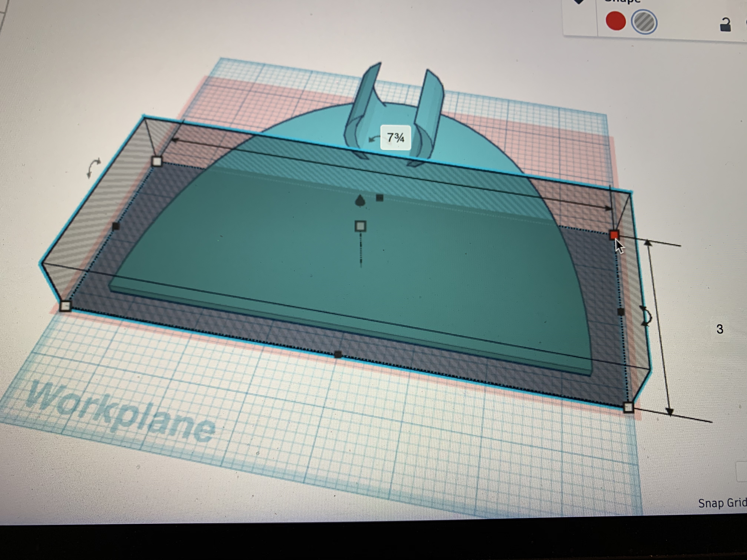Viewport: 747px width, 560px height.
Task: Choose the striped Hole shape option
Action: pos(644,22)
